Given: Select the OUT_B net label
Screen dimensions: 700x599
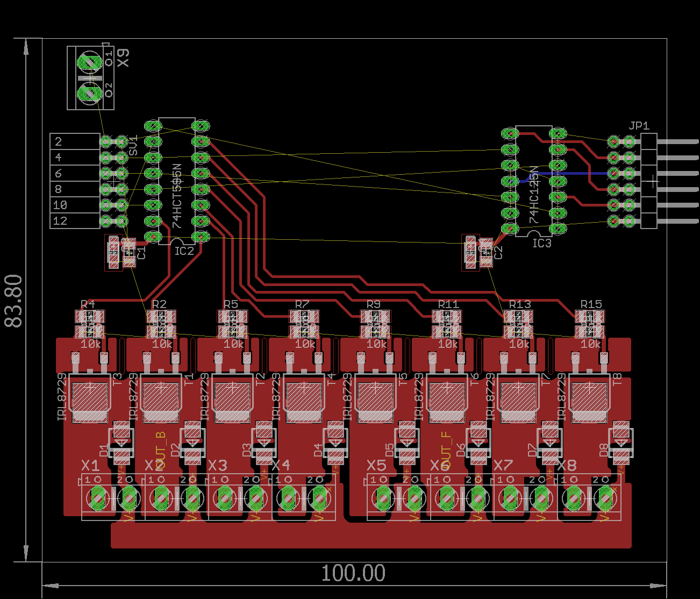Looking at the screenshot, I should click(x=160, y=451).
